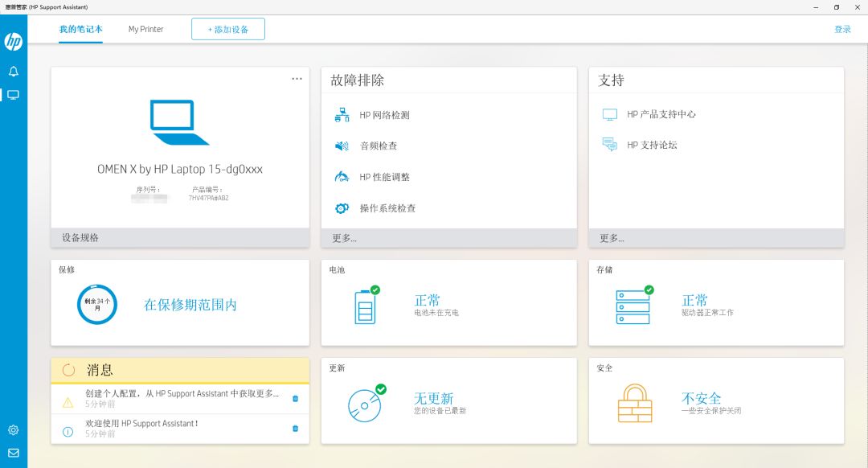Click the info circle on the 欢迎使用 message
Screen dimensions: 868x468
point(68,432)
